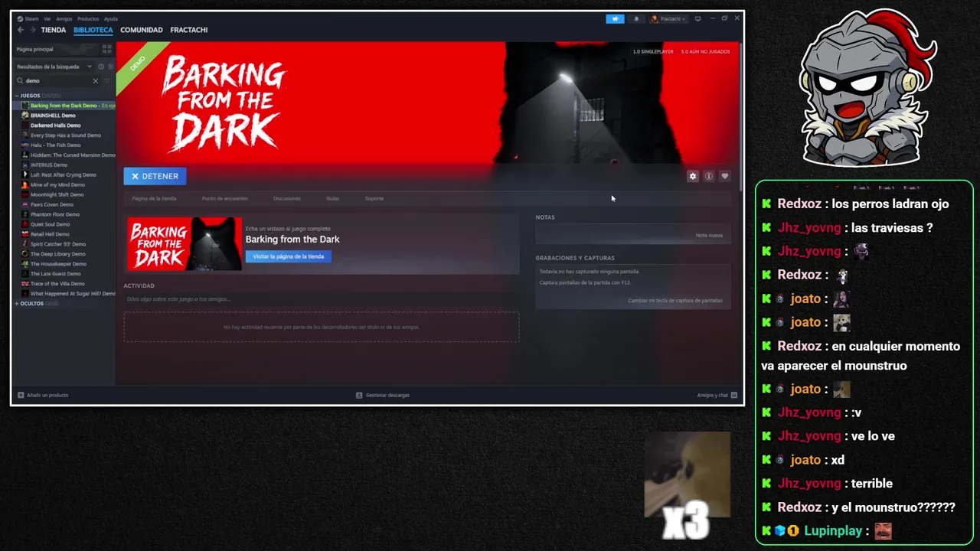Collapse the JUEGOS category
Screen dimensions: 980x551
[17, 96]
